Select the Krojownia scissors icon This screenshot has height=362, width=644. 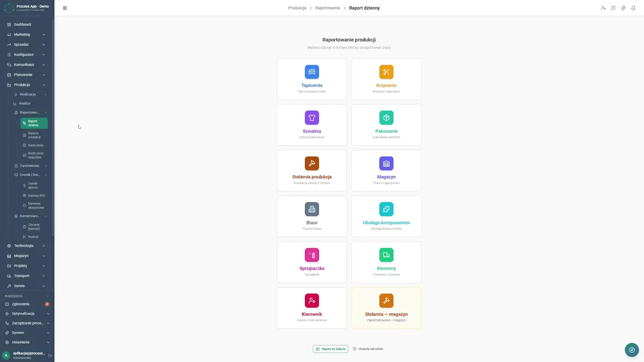click(x=386, y=72)
